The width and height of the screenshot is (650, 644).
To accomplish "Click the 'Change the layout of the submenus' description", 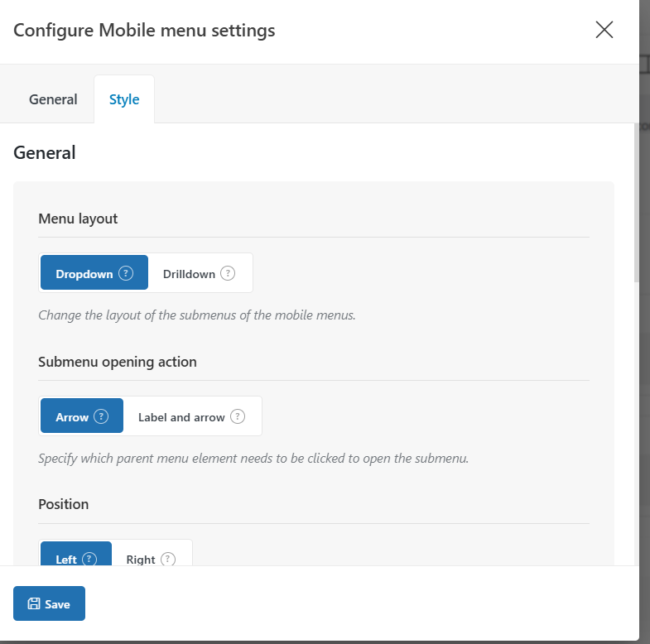I will click(x=197, y=315).
